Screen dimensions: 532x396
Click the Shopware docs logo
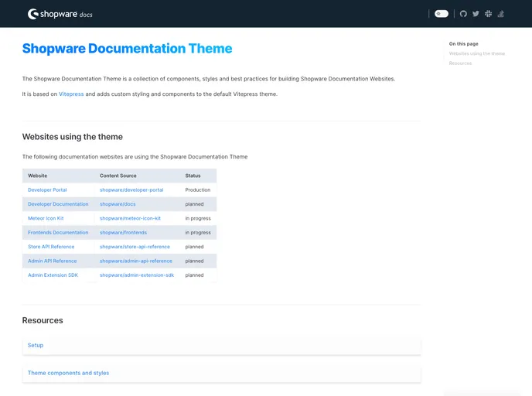point(60,14)
